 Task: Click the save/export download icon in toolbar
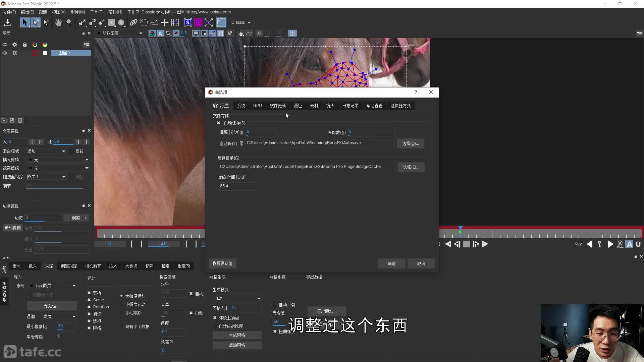tap(8, 22)
